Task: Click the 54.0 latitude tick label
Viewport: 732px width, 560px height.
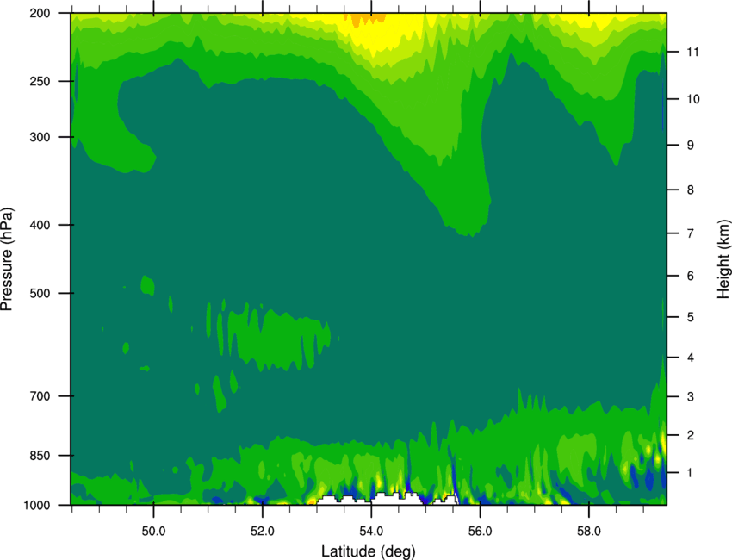Action: coord(372,532)
